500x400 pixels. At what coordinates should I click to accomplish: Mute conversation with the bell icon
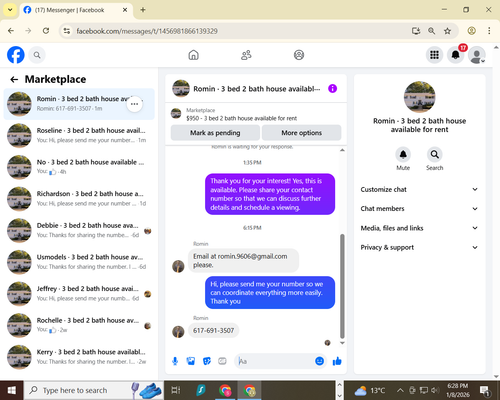click(403, 155)
